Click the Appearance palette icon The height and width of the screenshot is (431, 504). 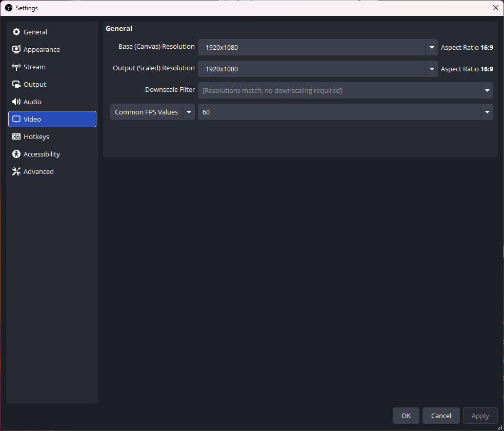16,49
